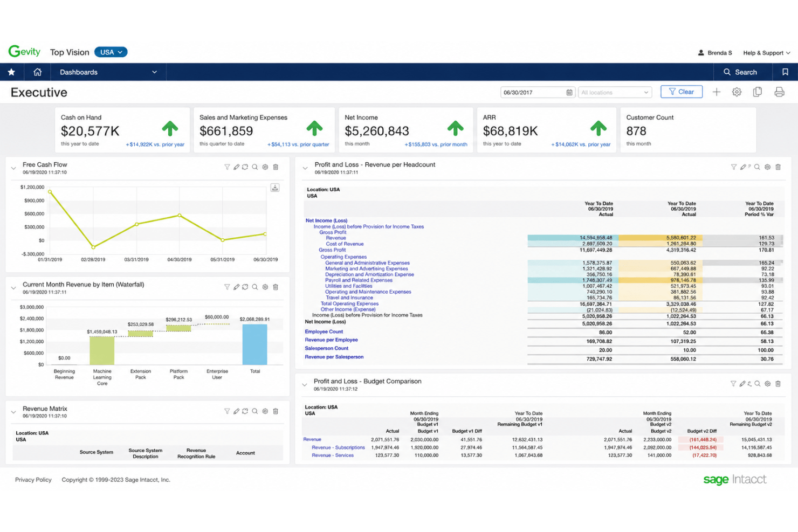Click the Net Income $5,260,843 value

(x=377, y=131)
